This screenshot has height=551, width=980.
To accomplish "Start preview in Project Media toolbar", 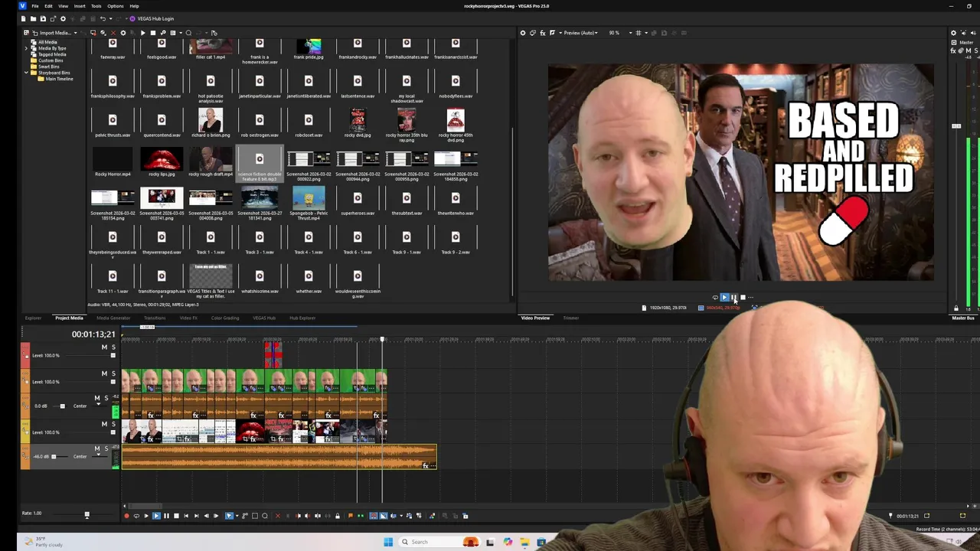I will [x=142, y=33].
